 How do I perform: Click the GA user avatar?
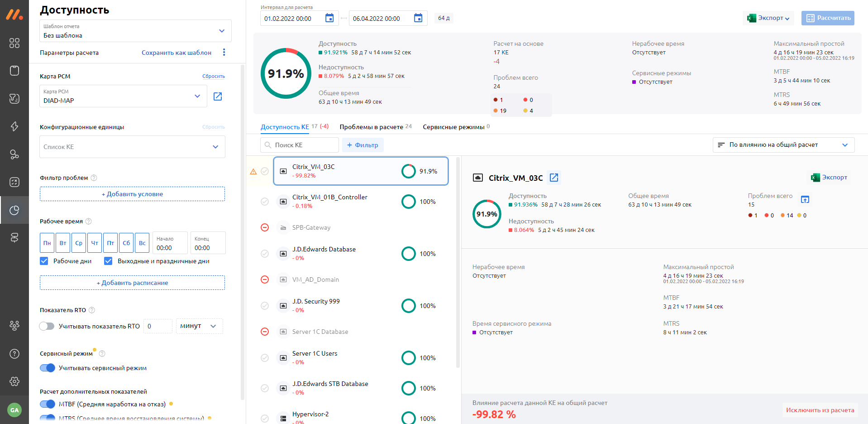14,410
